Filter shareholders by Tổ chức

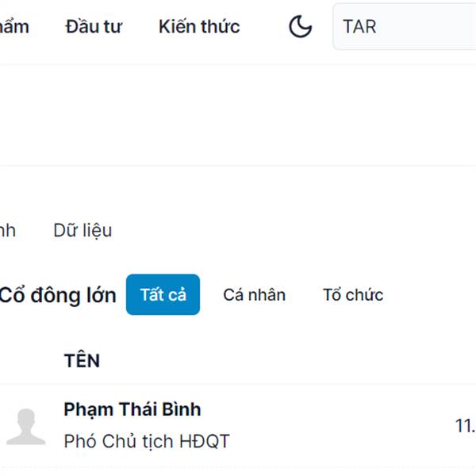[x=353, y=295]
